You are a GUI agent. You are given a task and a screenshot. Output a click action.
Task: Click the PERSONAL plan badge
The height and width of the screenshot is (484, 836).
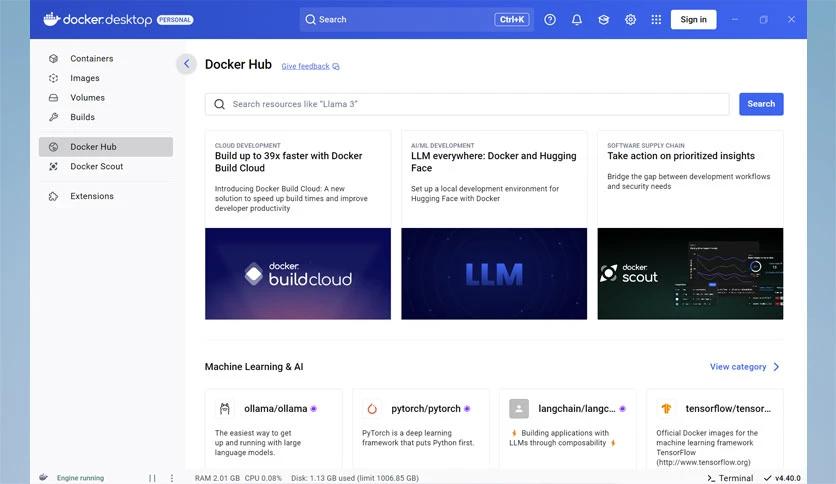pos(175,20)
